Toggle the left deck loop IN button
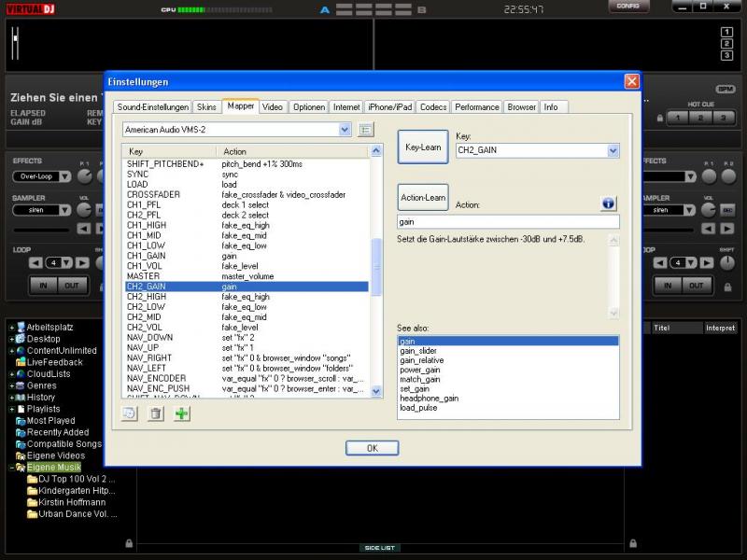The width and height of the screenshot is (747, 560). point(42,286)
